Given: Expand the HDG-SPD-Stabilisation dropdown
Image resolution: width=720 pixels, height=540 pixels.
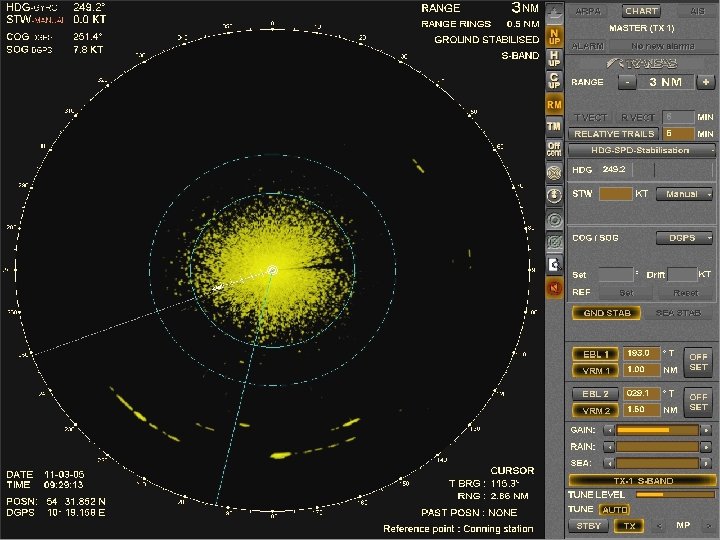Looking at the screenshot, I should point(641,150).
